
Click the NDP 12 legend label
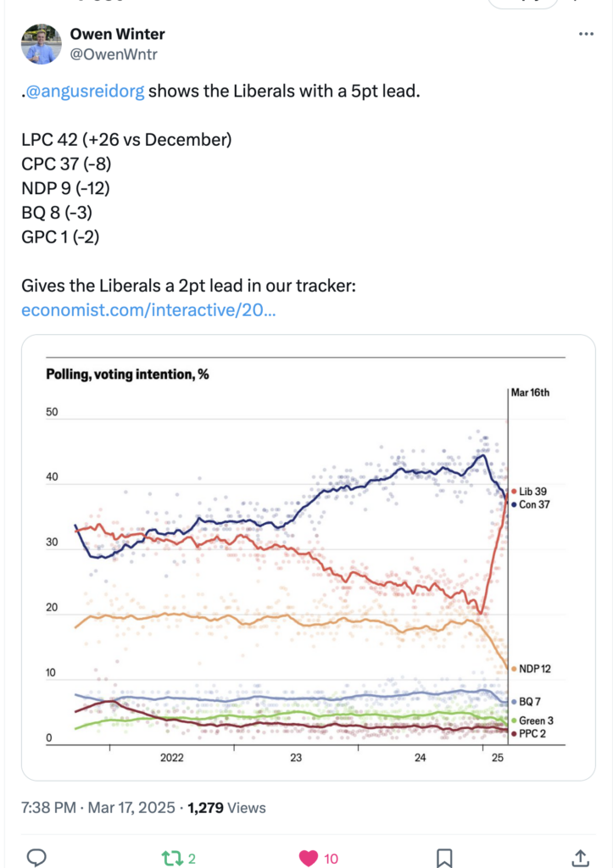tap(531, 669)
